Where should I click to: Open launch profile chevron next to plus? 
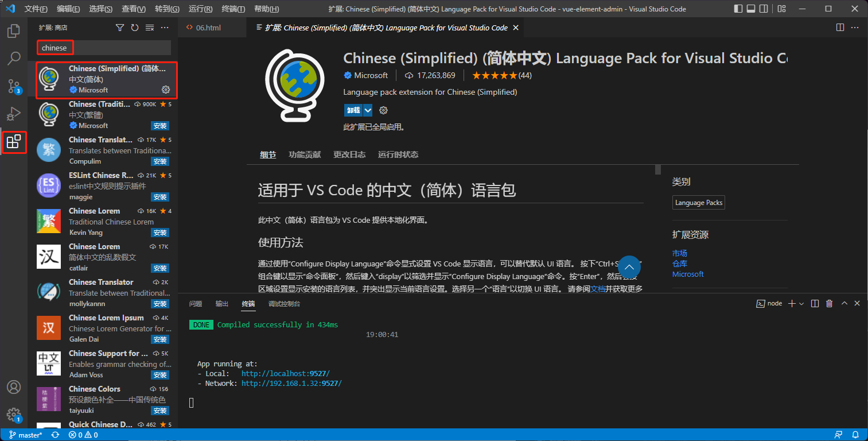(x=801, y=303)
